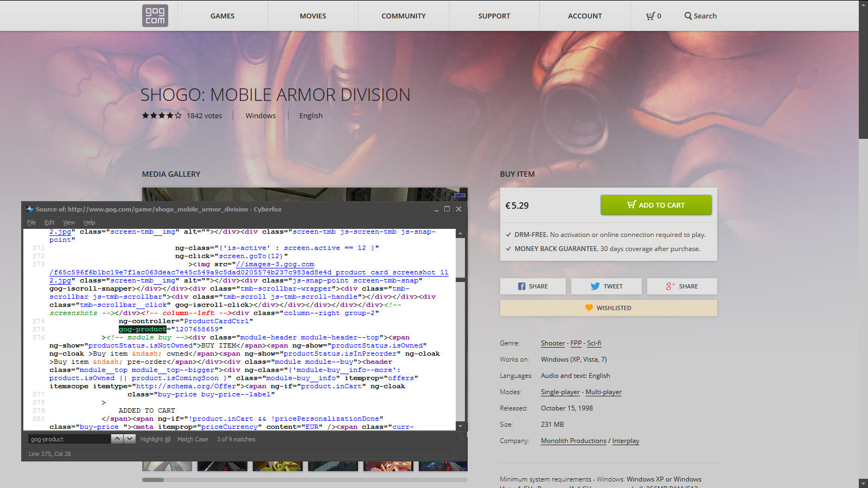Screen dimensions: 868x488
Task: Open the Sci-fi genre link
Action: [x=594, y=343]
